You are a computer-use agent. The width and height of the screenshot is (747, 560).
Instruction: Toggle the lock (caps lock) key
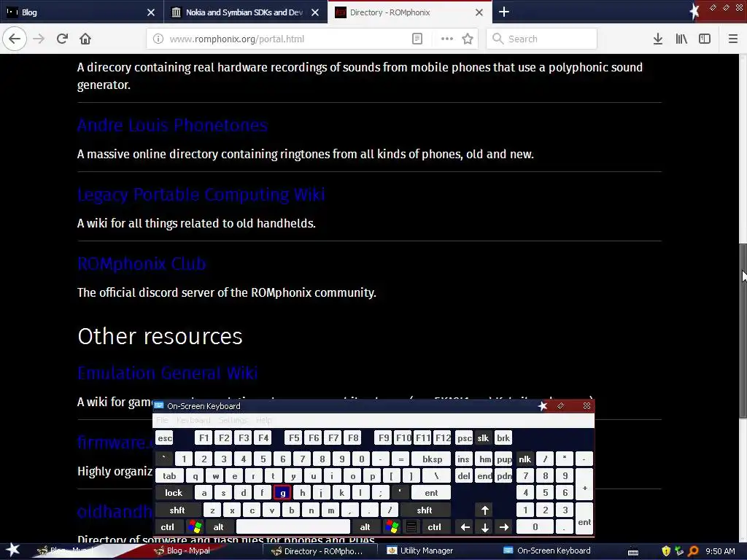[x=174, y=493]
